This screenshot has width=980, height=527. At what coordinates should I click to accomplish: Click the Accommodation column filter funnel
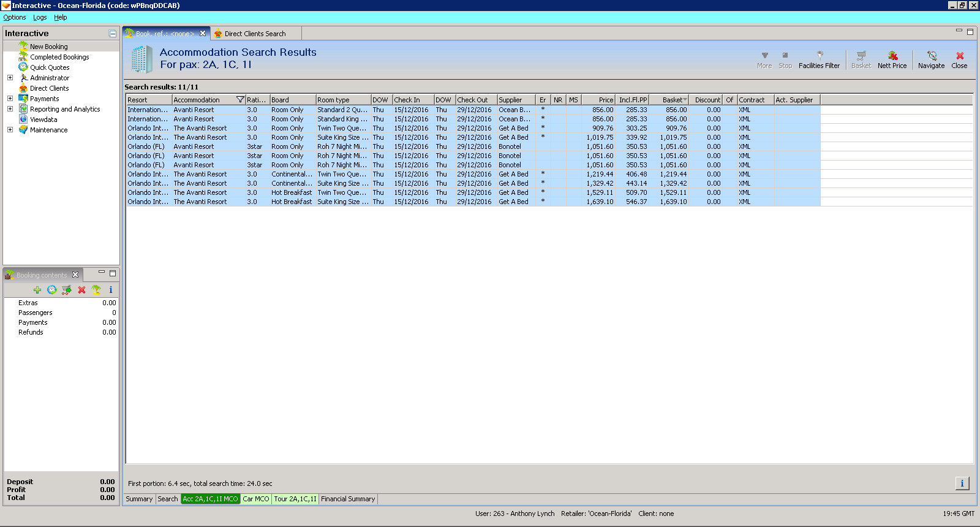click(240, 100)
